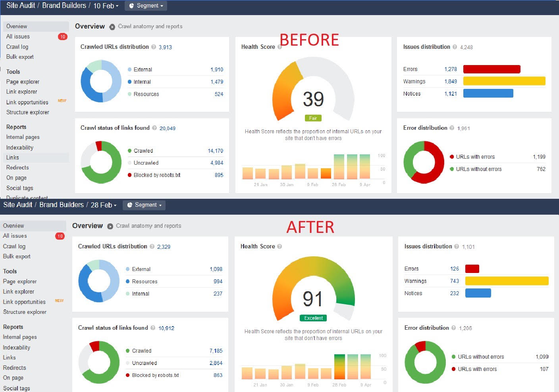Click the Resources count 994
559x392 pixels.
click(218, 281)
